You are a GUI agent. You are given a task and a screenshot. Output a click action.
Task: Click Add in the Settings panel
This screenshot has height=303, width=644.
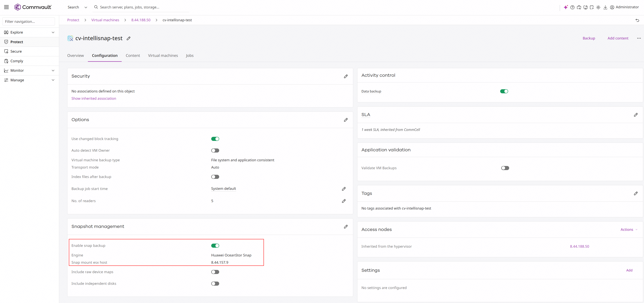[x=629, y=270]
